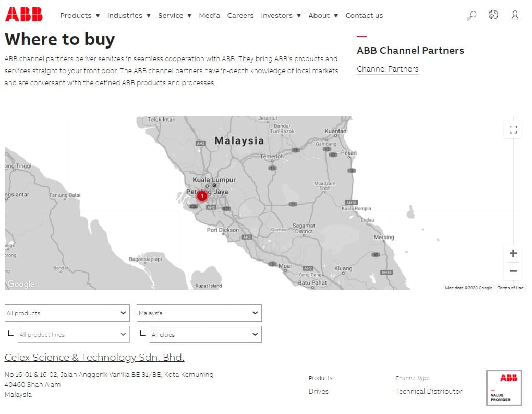The height and width of the screenshot is (414, 532).
Task: Go to ABB logo homepage
Action: coord(24,15)
